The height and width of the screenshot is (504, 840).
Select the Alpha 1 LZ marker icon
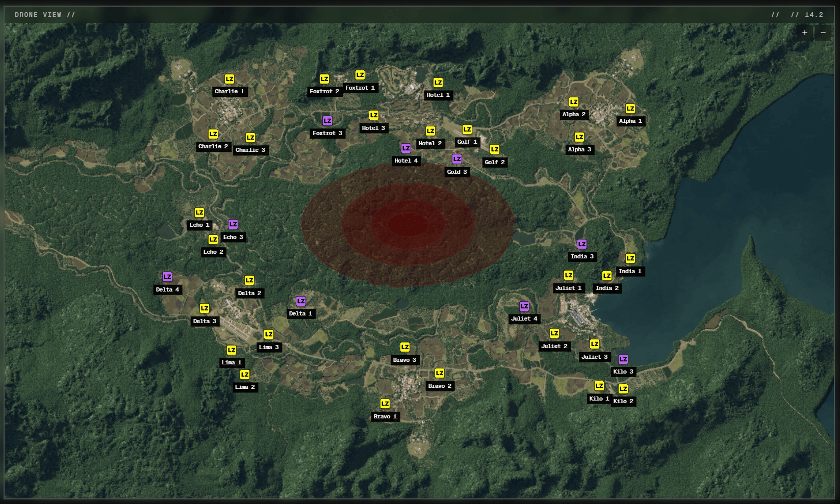(x=630, y=109)
